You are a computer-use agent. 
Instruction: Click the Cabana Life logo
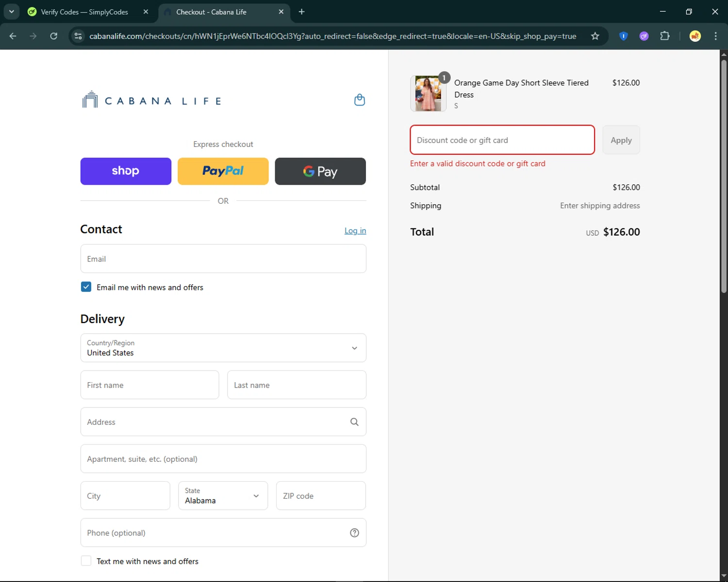(x=152, y=100)
